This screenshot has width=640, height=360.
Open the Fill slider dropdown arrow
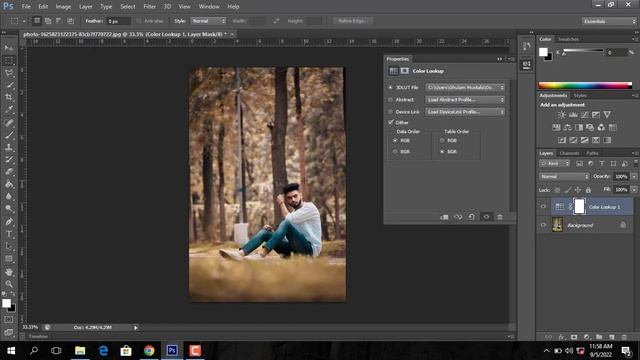(x=634, y=190)
